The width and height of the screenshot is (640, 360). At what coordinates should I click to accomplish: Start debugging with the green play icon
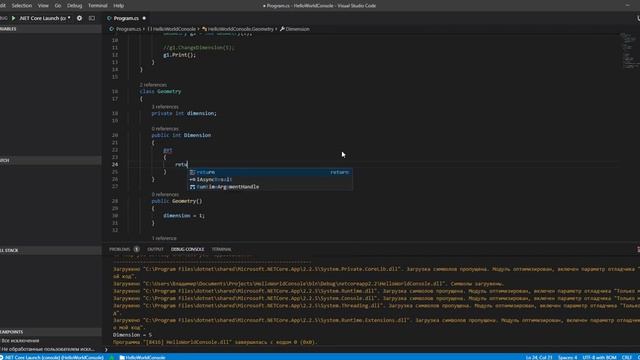coord(13,18)
